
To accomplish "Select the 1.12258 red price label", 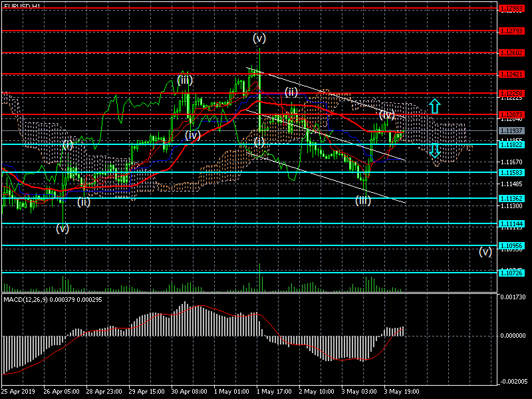I will point(511,93).
